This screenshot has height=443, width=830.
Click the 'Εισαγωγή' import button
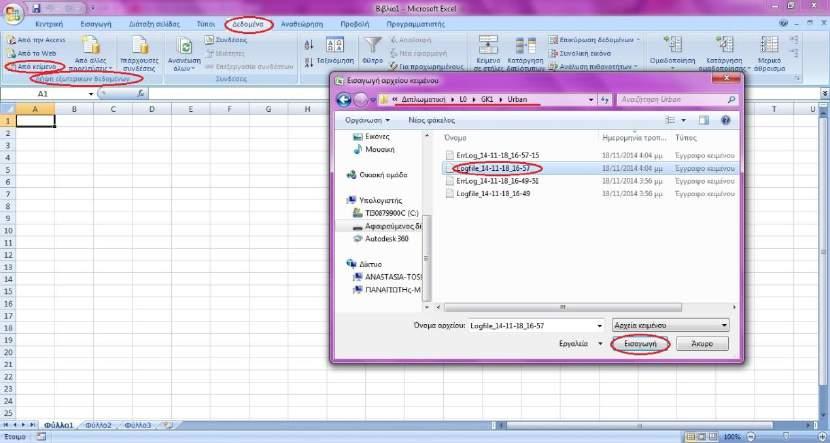click(640, 343)
